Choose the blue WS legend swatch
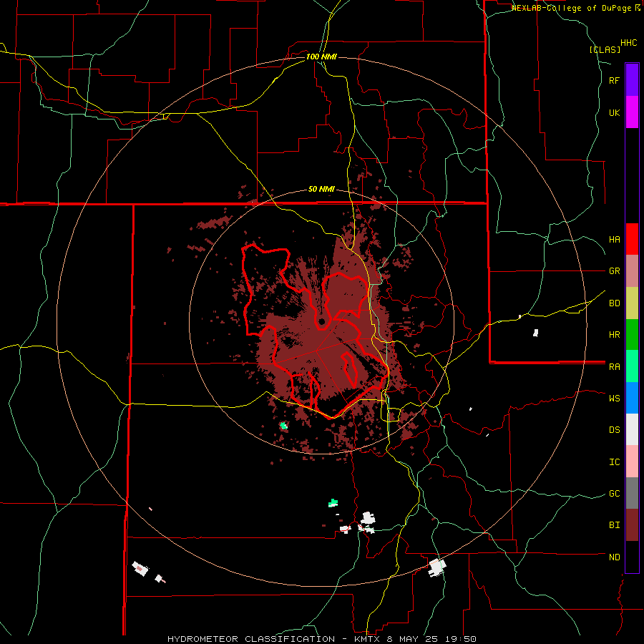Image resolution: width=644 pixels, height=644 pixels. [632, 398]
